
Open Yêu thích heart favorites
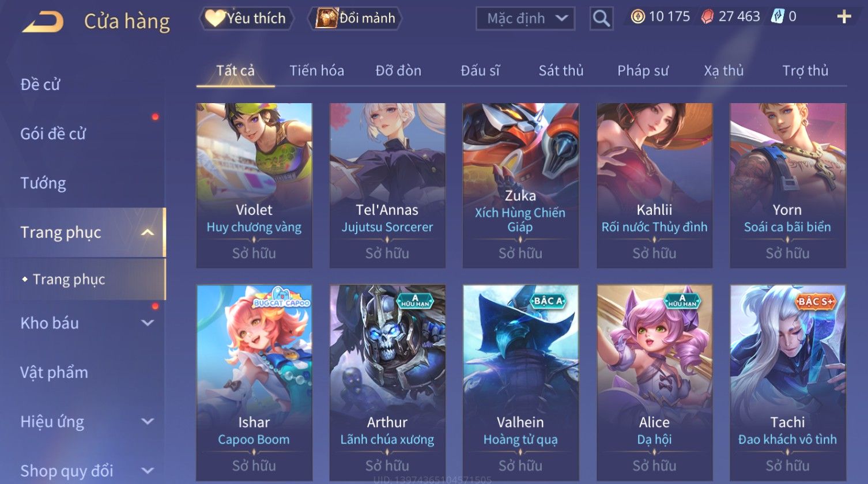[x=246, y=18]
